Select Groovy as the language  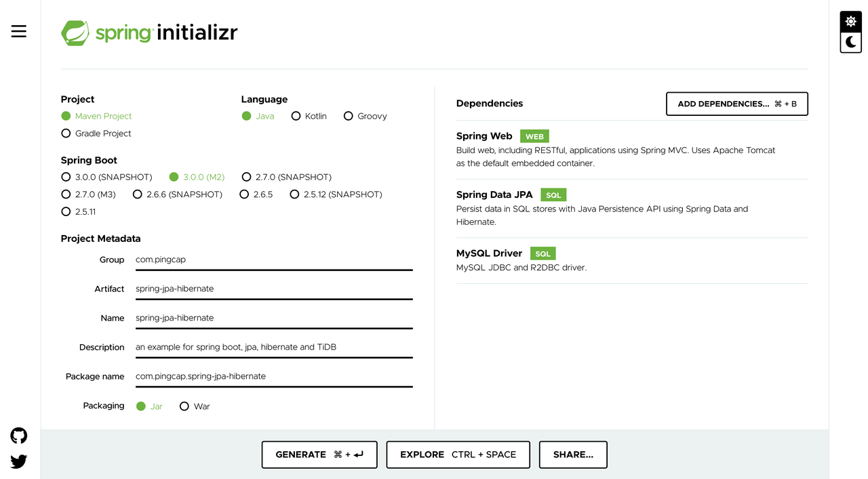pos(349,116)
